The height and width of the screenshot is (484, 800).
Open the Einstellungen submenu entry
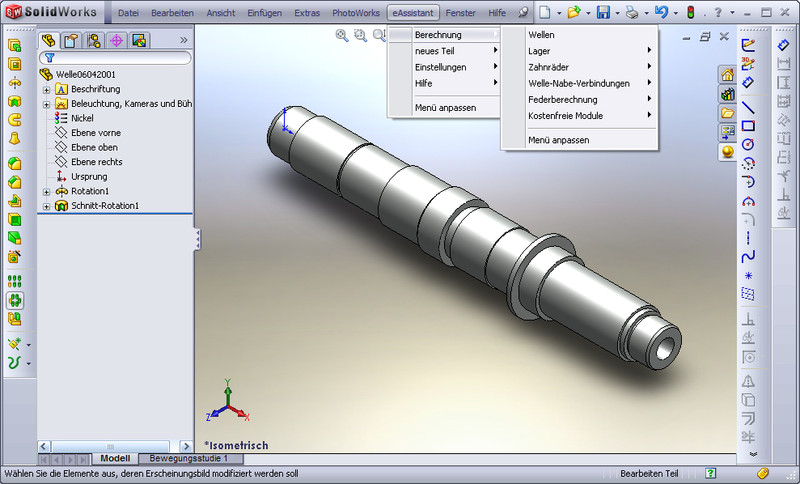[x=440, y=67]
